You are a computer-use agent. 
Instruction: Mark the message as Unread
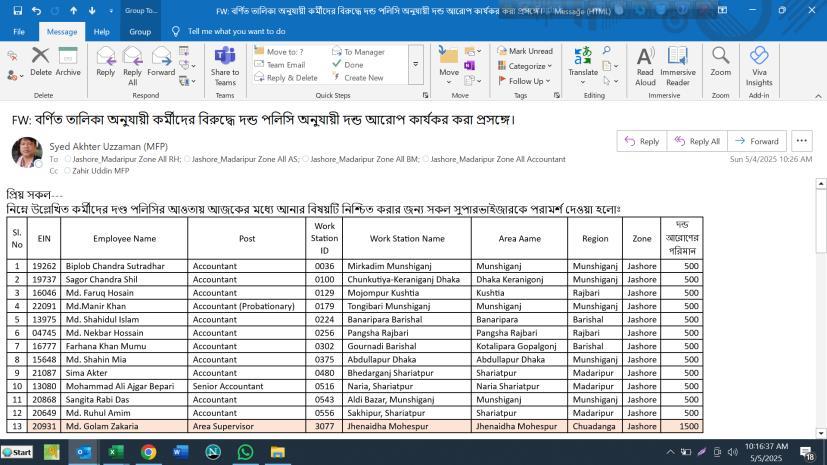pos(525,51)
